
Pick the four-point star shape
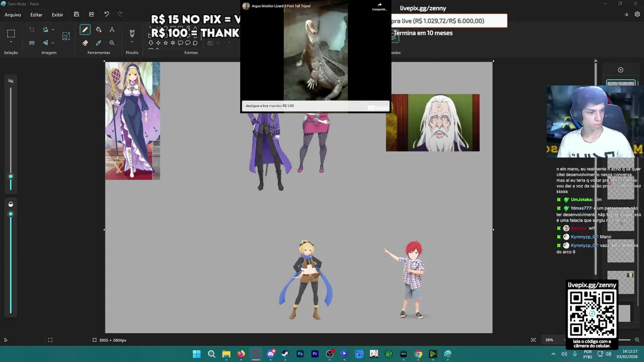point(158,43)
